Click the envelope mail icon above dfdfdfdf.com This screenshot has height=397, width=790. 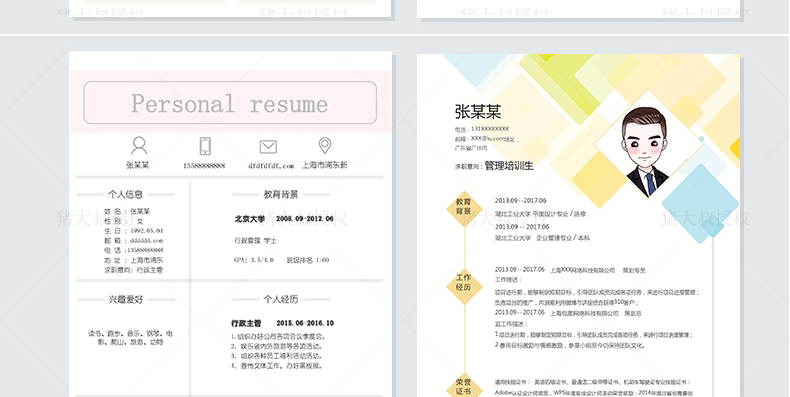click(268, 147)
